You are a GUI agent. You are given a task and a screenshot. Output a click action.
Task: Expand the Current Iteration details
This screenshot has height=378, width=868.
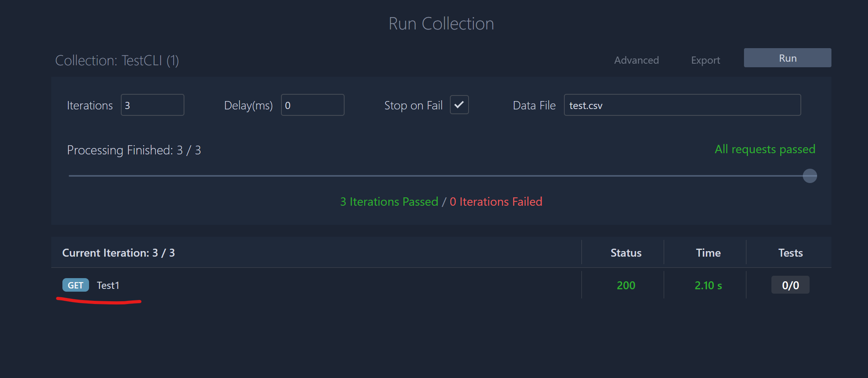(118, 253)
